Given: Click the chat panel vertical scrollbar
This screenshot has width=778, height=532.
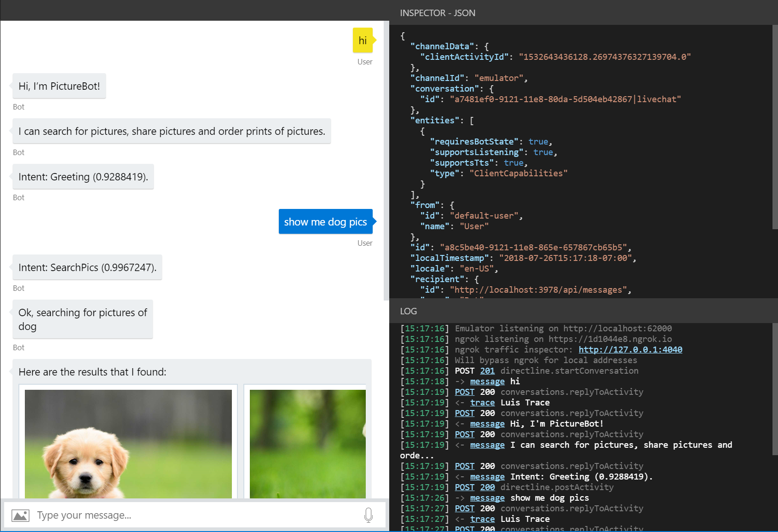Looking at the screenshot, I should point(386,161).
